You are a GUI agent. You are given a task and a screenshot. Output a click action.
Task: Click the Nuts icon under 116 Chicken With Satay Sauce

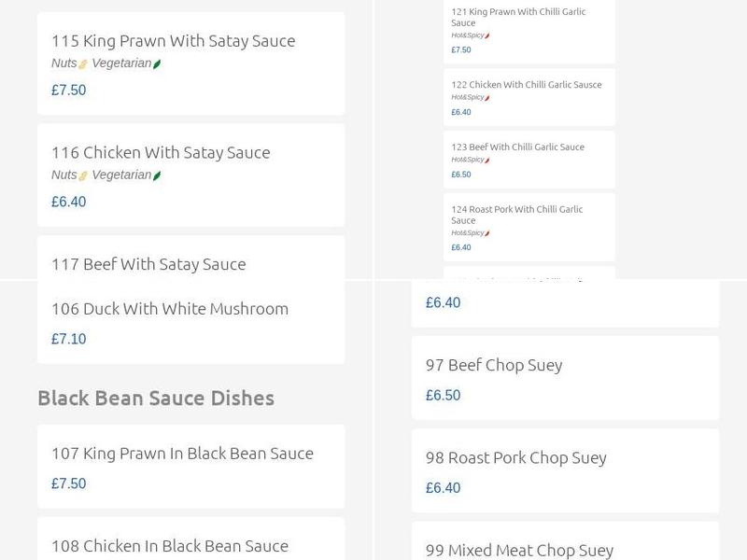[x=82, y=174]
